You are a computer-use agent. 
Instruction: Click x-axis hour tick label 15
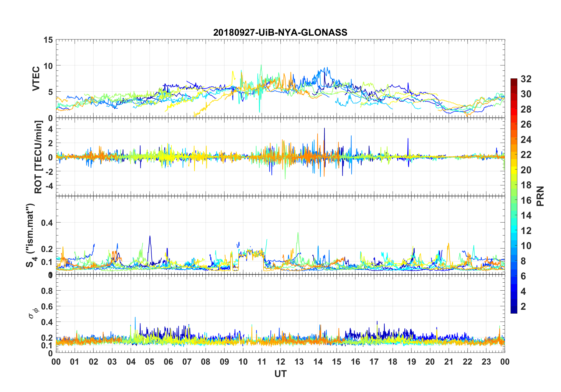(337, 362)
